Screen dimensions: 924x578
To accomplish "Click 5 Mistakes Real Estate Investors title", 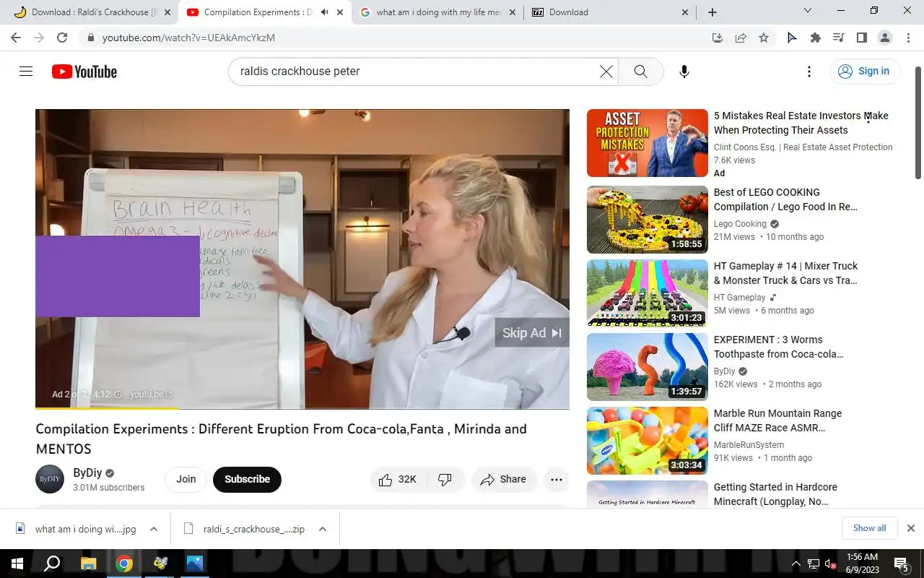I will tap(801, 123).
